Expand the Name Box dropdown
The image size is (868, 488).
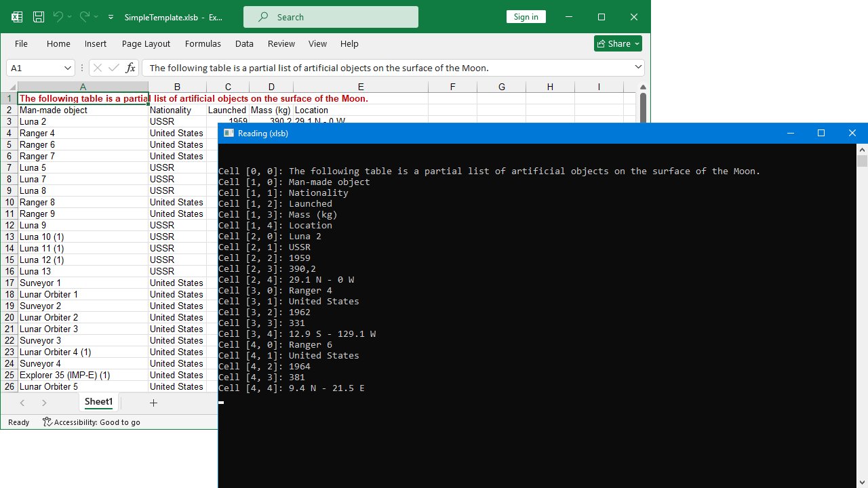[x=68, y=68]
